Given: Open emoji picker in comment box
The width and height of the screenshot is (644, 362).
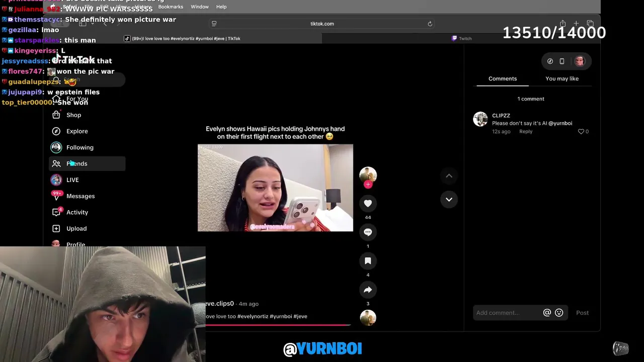Looking at the screenshot, I should 559,313.
